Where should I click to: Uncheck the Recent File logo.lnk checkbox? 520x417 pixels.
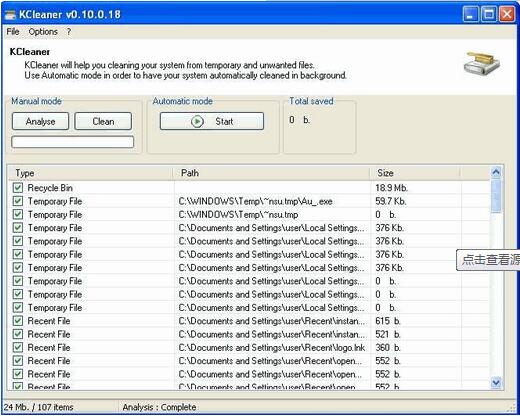18,347
